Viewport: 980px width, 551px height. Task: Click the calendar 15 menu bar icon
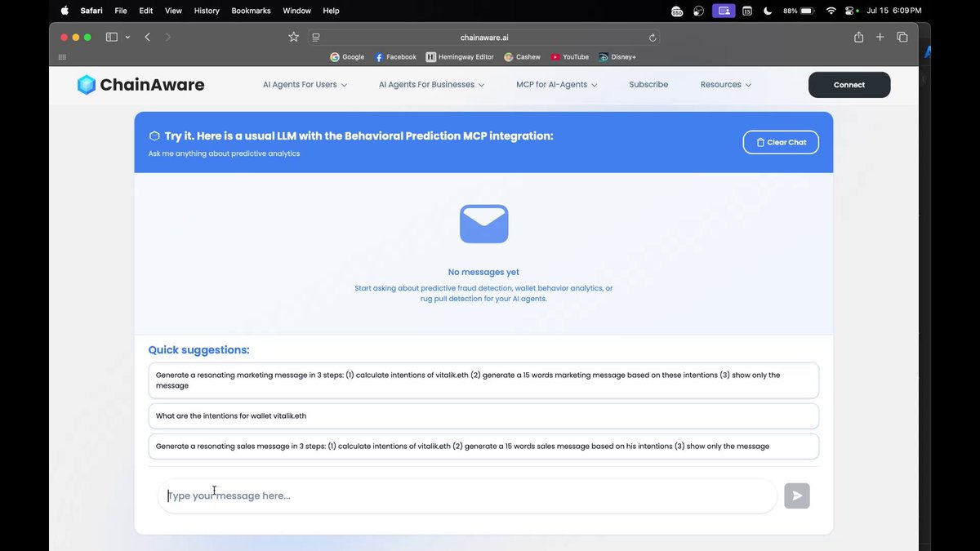pos(747,11)
